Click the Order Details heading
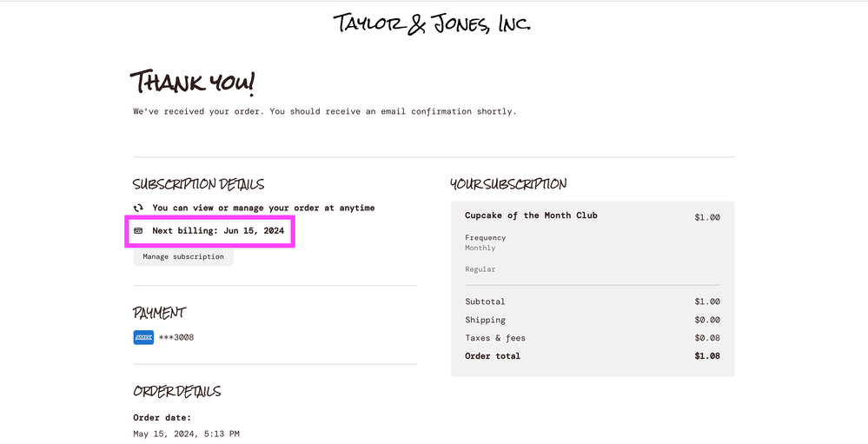 pyautogui.click(x=176, y=391)
